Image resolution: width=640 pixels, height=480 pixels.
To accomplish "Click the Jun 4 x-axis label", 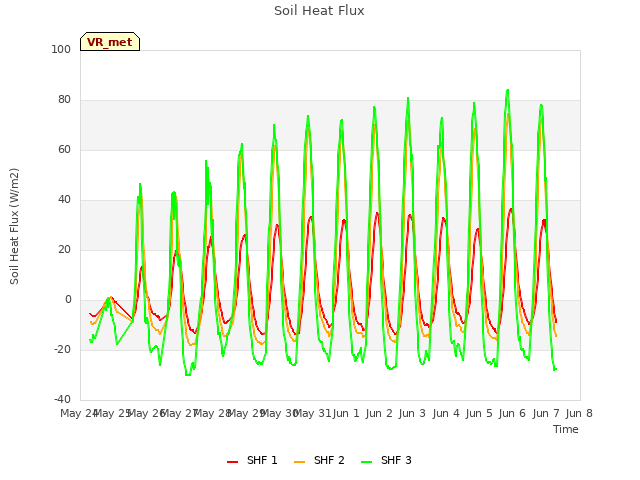I will click(x=446, y=413).
